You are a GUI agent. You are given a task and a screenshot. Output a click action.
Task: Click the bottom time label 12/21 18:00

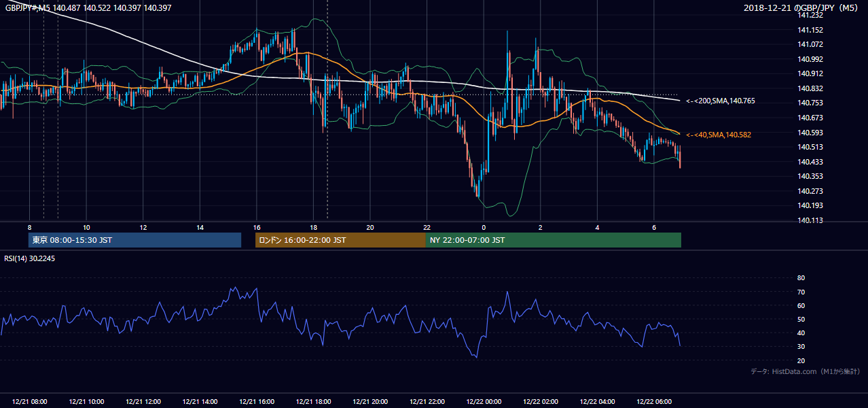click(314, 402)
